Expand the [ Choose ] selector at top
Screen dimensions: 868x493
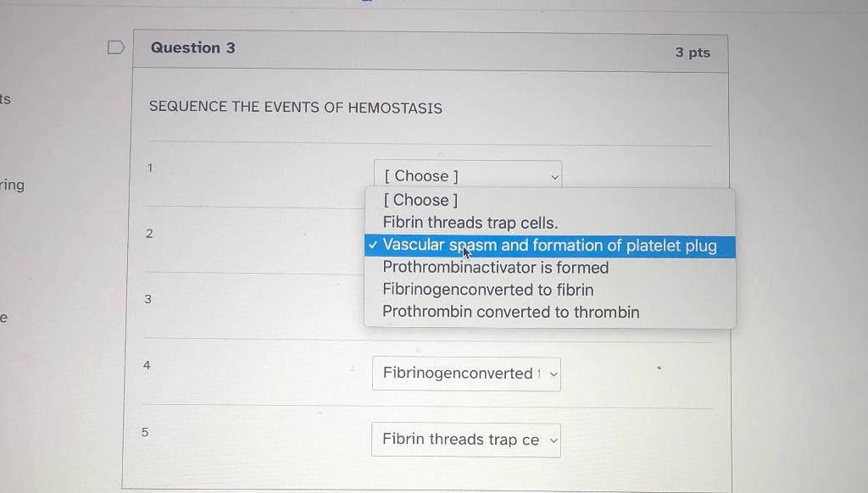(467, 175)
